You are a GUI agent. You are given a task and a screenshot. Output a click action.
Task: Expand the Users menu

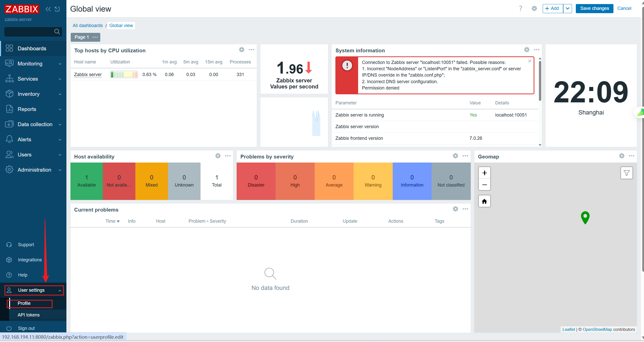[33, 155]
